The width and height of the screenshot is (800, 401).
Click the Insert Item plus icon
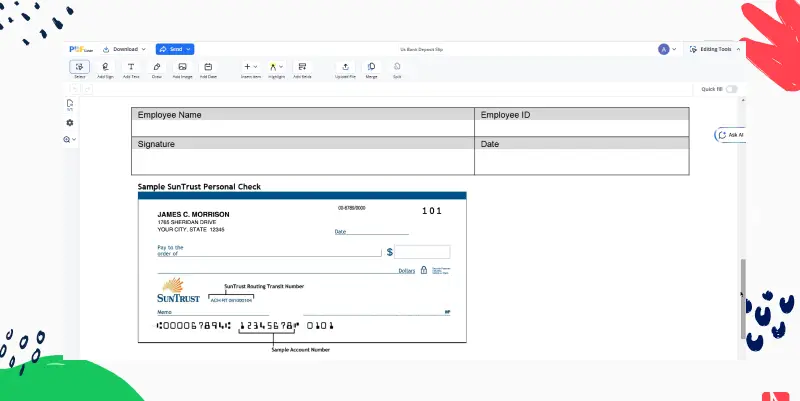coord(247,66)
